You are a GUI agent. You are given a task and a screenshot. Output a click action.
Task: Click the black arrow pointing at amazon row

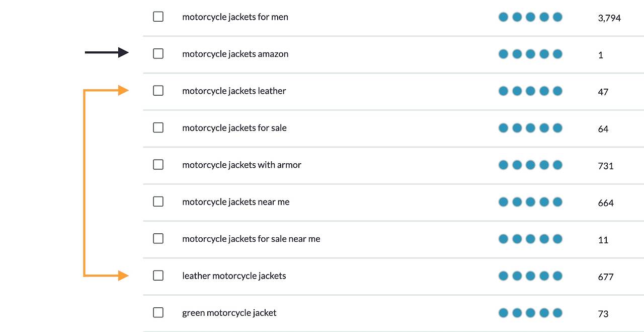pyautogui.click(x=107, y=52)
